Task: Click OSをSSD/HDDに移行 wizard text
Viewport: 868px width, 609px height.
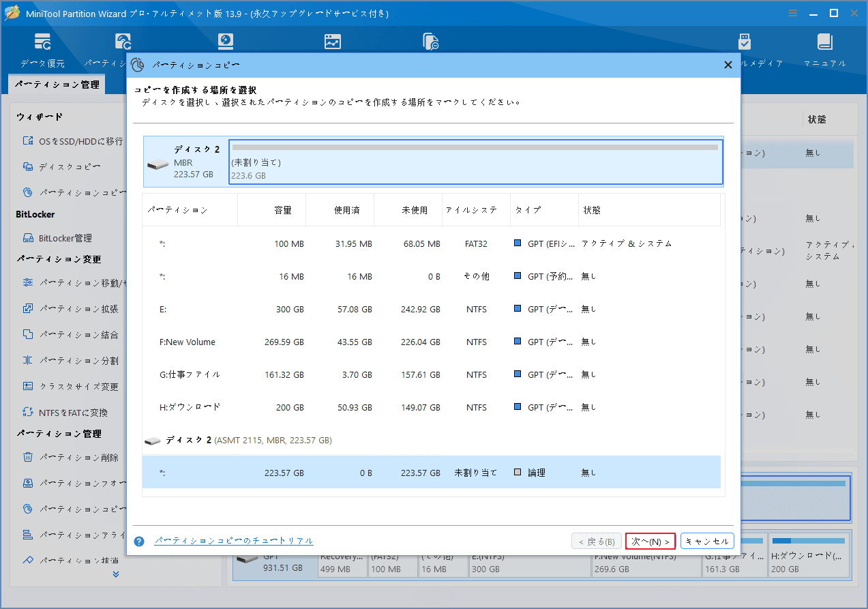Action: pyautogui.click(x=81, y=141)
